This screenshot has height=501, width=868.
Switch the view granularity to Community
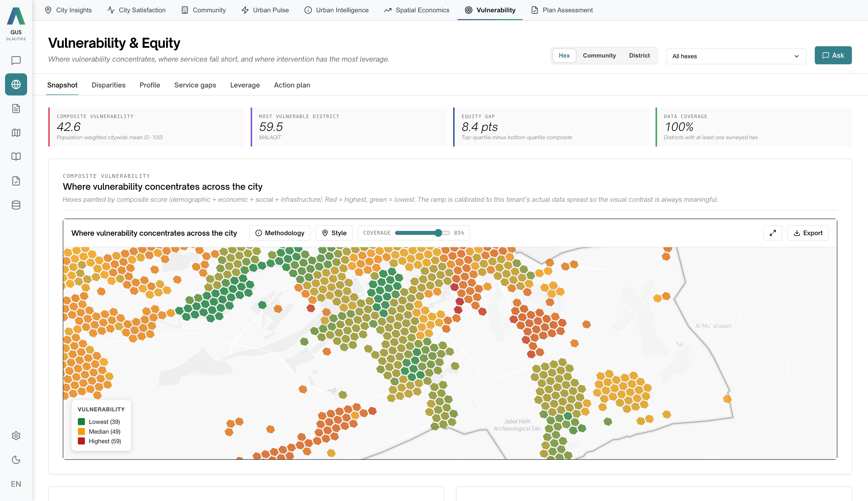coord(599,55)
